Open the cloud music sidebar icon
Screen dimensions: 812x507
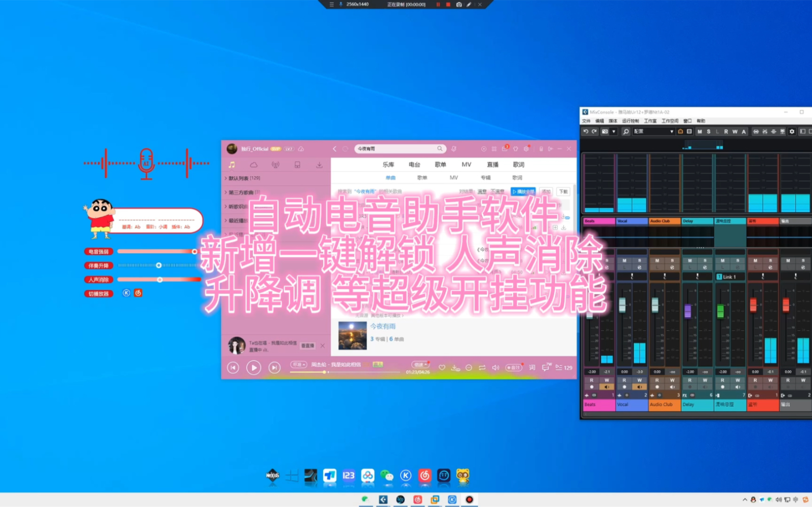point(253,165)
